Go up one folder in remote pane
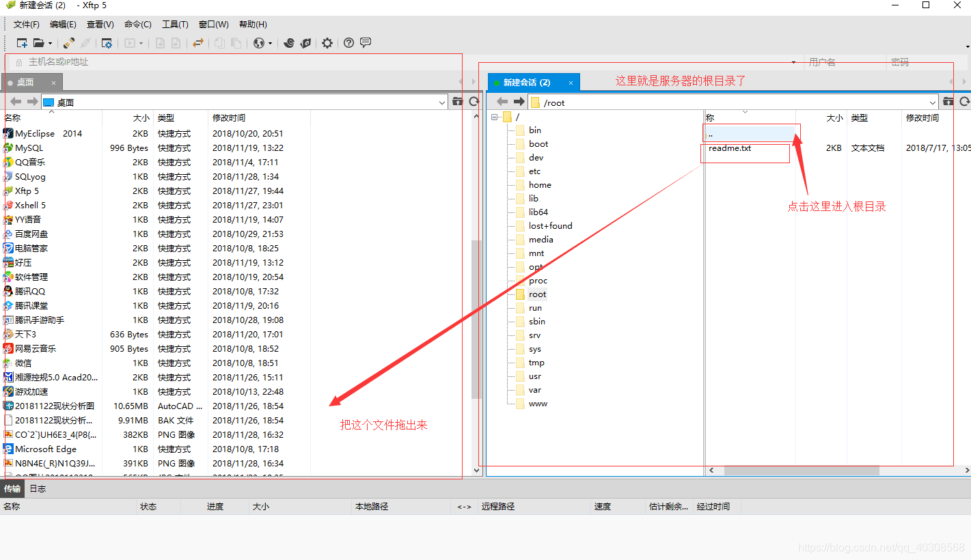The width and height of the screenshot is (971, 560). pyautogui.click(x=948, y=102)
